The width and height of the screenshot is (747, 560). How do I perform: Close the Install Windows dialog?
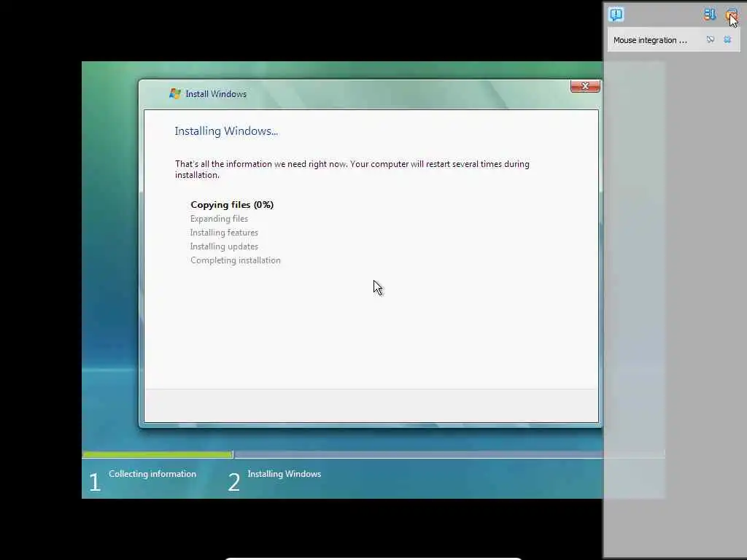click(585, 86)
